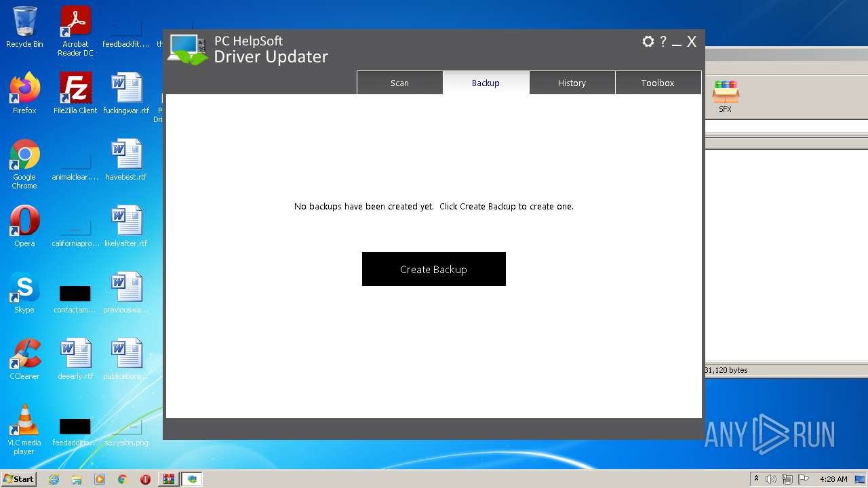The width and height of the screenshot is (868, 488).
Task: Click the SFX icon in WinRAR window
Action: pos(725,96)
